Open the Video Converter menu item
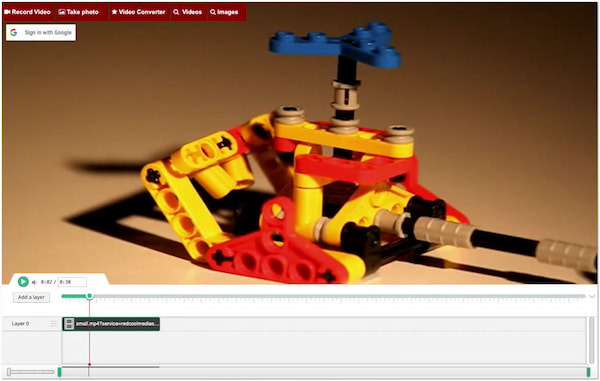 [x=139, y=12]
